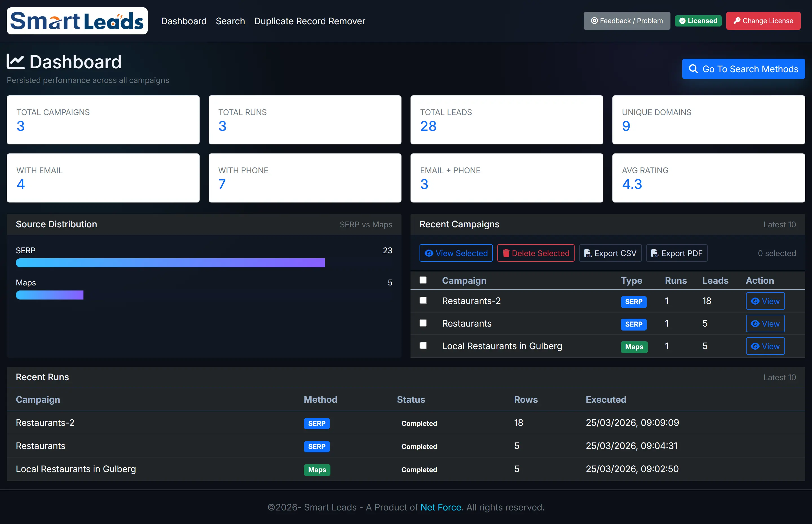Click the View Selected button
The width and height of the screenshot is (812, 524).
(x=456, y=253)
